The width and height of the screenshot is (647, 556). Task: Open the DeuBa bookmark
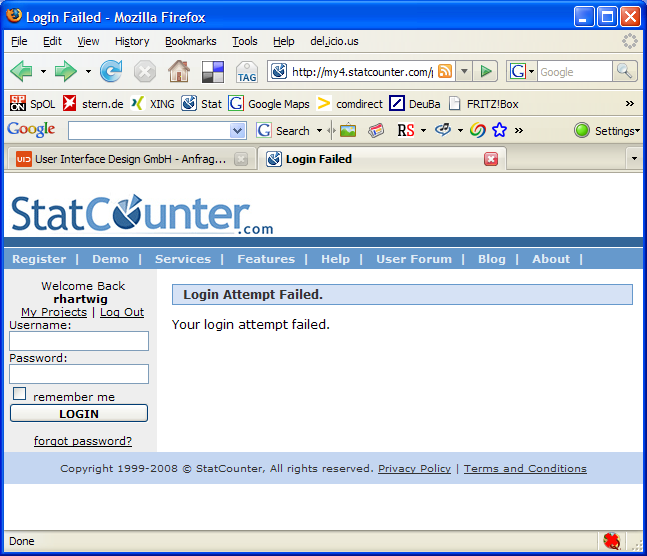pos(415,104)
